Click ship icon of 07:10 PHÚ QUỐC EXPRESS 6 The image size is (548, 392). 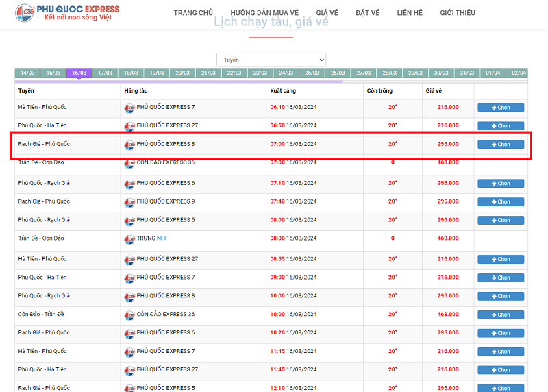point(129,184)
